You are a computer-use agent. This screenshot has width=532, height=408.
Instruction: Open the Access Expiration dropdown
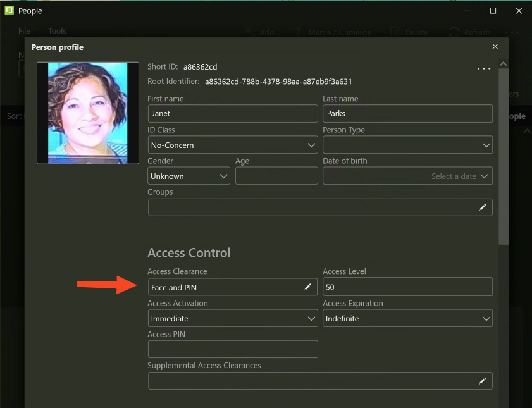407,319
